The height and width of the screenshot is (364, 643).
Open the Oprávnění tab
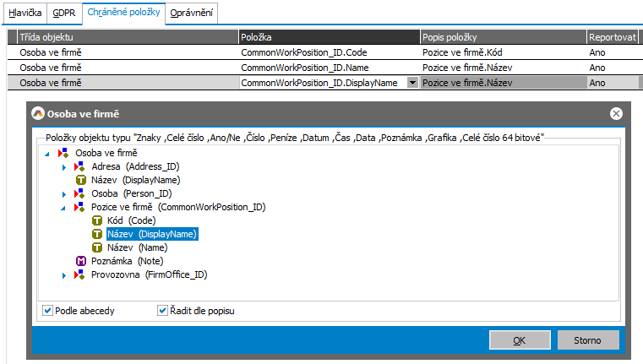pyautogui.click(x=191, y=13)
